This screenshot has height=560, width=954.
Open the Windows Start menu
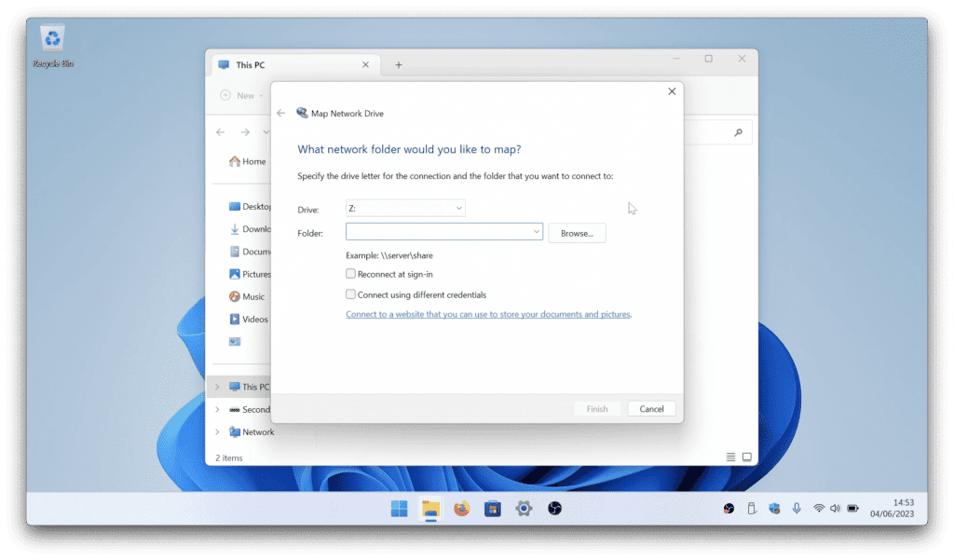[399, 509]
